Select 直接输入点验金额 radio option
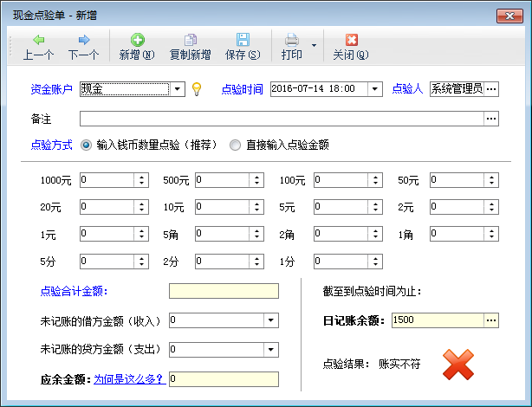This screenshot has height=407, width=532. point(235,145)
